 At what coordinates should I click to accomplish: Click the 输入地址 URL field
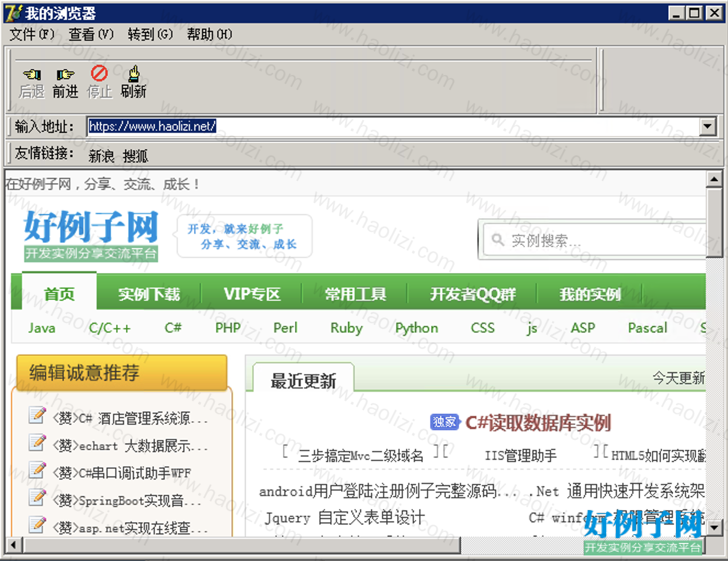[393, 127]
